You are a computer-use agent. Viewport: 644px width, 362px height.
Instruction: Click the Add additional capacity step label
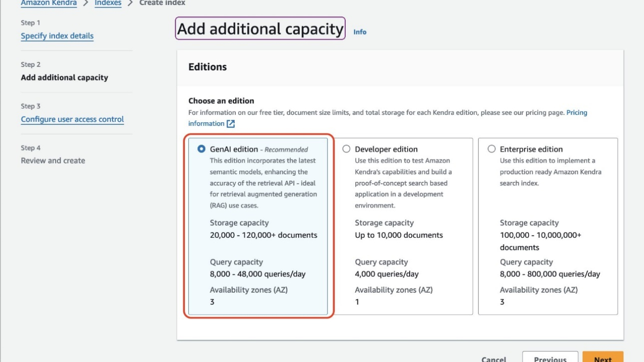[x=64, y=77]
